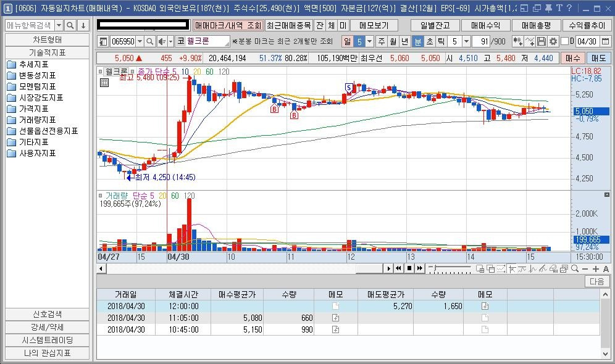Viewport: 615px width, 364px height.
Task: Click the menu search magnifier in left panel
Action: point(70,25)
